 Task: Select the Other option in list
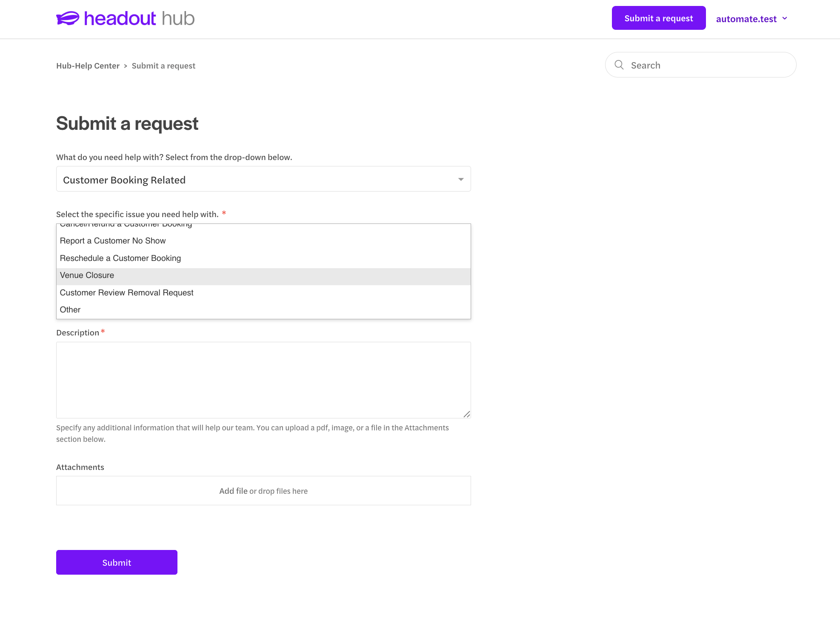tap(263, 310)
